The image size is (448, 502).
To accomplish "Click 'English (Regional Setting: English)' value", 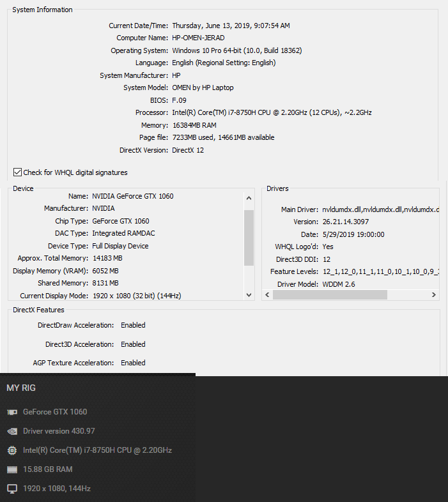I will [224, 63].
